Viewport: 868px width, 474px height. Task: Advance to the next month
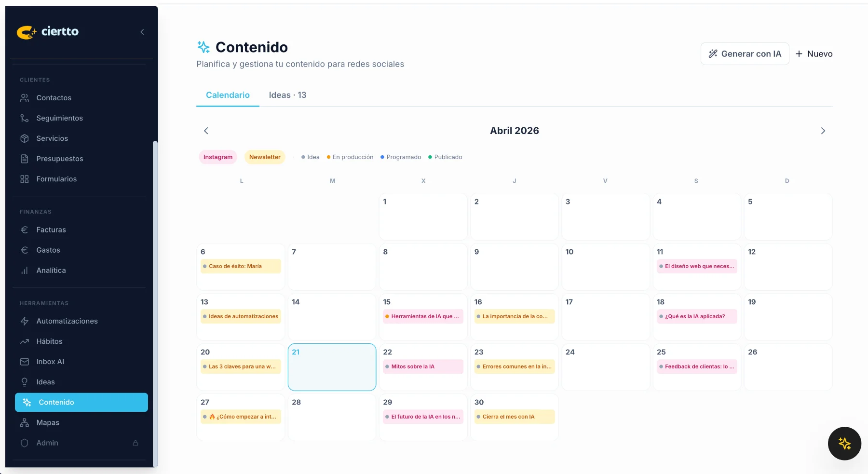(823, 131)
